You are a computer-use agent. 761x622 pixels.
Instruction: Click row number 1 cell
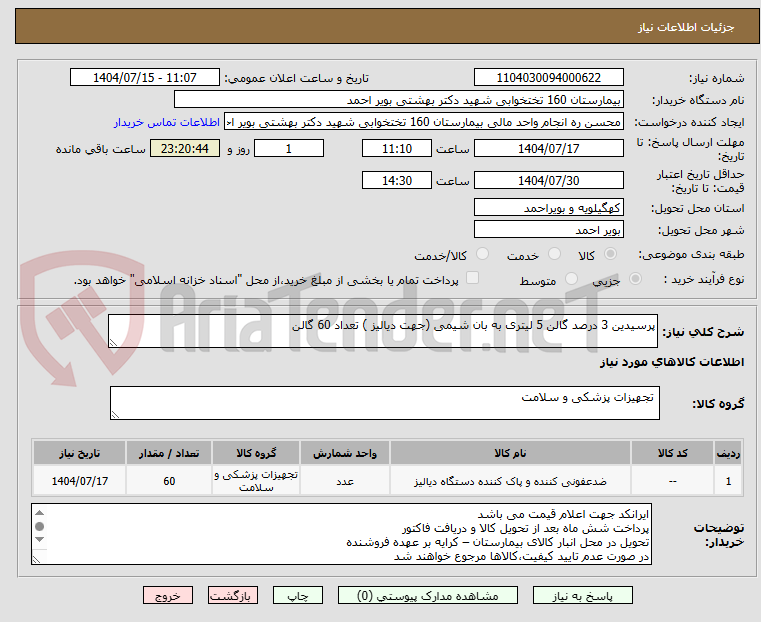728,481
